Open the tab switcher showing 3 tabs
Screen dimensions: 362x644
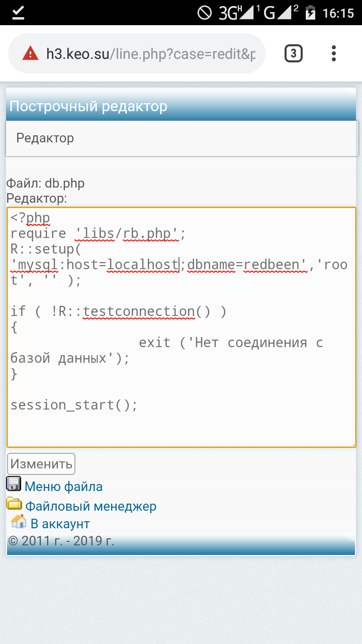click(294, 53)
